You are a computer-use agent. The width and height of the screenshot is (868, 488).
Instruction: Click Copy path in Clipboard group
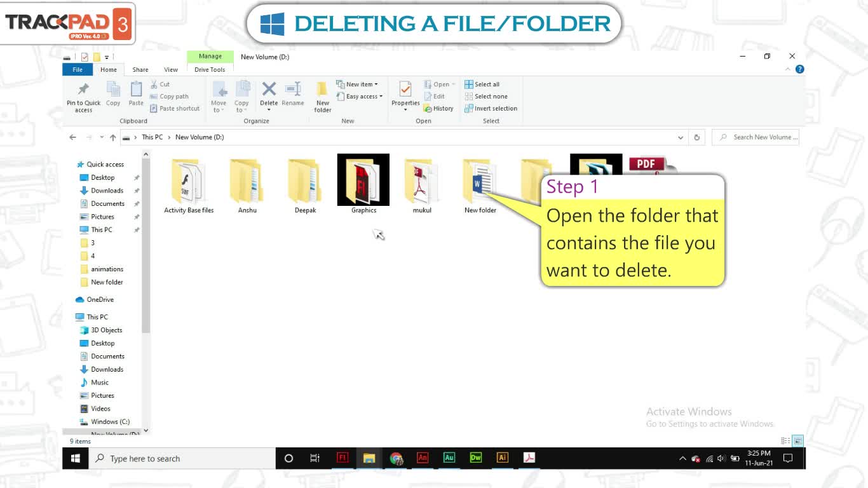coord(170,97)
